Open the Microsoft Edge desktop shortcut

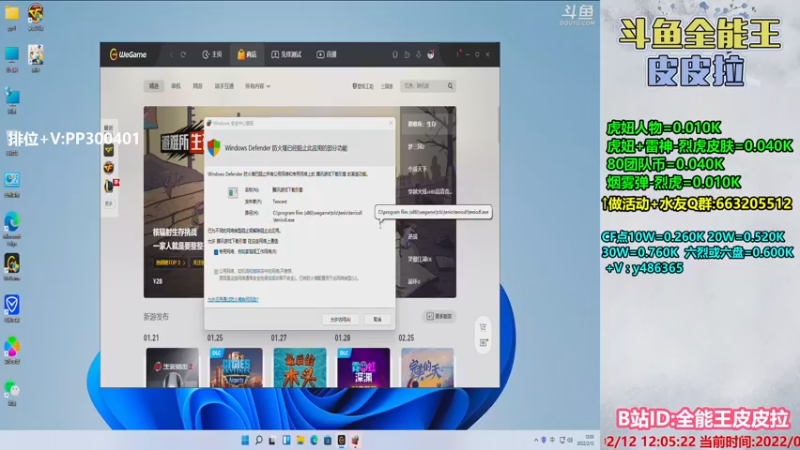[x=12, y=229]
